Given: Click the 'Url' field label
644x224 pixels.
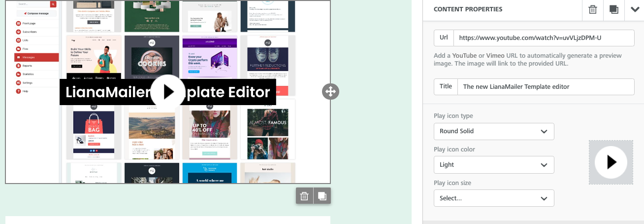Looking at the screenshot, I should [444, 38].
